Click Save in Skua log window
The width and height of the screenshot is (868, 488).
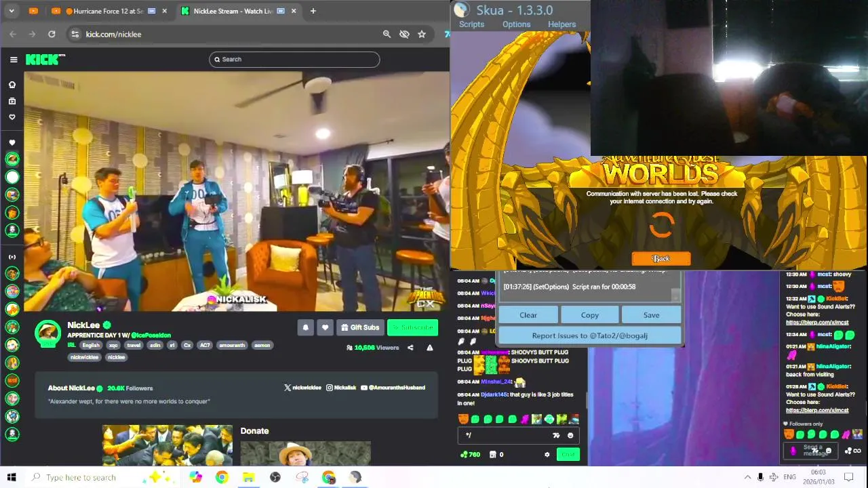(651, 315)
